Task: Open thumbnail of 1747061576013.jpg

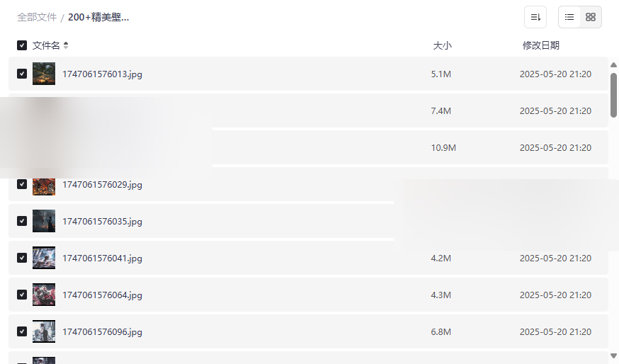Action: pyautogui.click(x=44, y=74)
